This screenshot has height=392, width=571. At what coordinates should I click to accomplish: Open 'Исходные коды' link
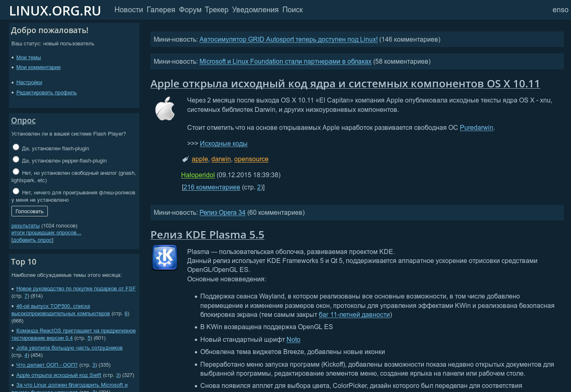(224, 144)
